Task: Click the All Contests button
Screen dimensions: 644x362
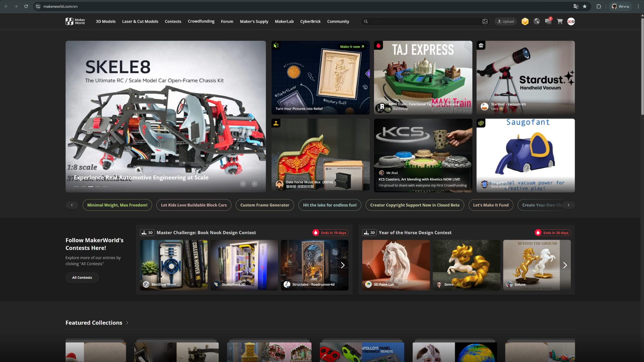Action: (x=82, y=278)
